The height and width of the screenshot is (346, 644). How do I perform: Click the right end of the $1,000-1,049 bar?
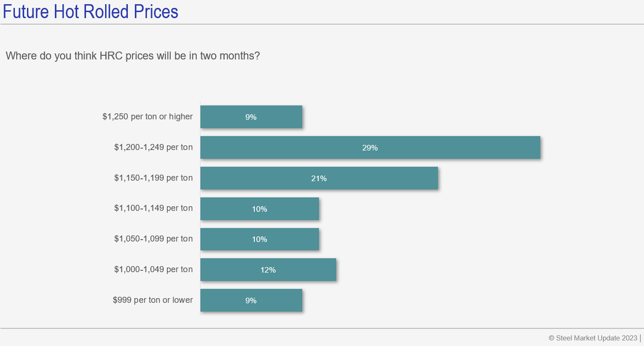coord(333,270)
